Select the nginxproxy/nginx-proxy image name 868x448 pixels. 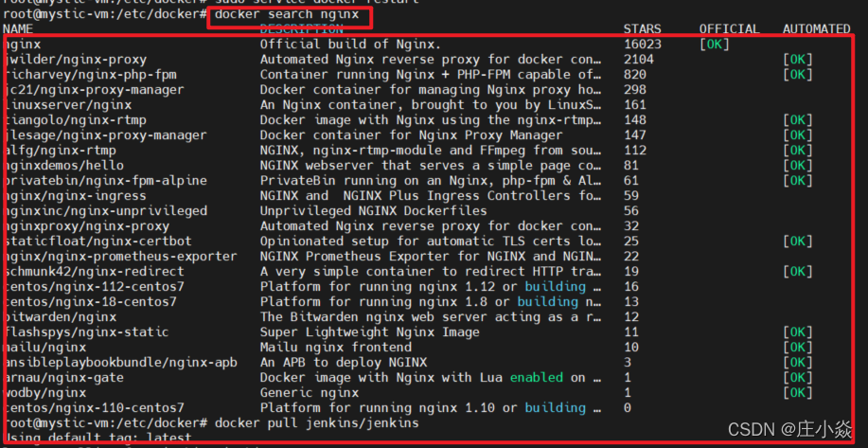click(86, 226)
